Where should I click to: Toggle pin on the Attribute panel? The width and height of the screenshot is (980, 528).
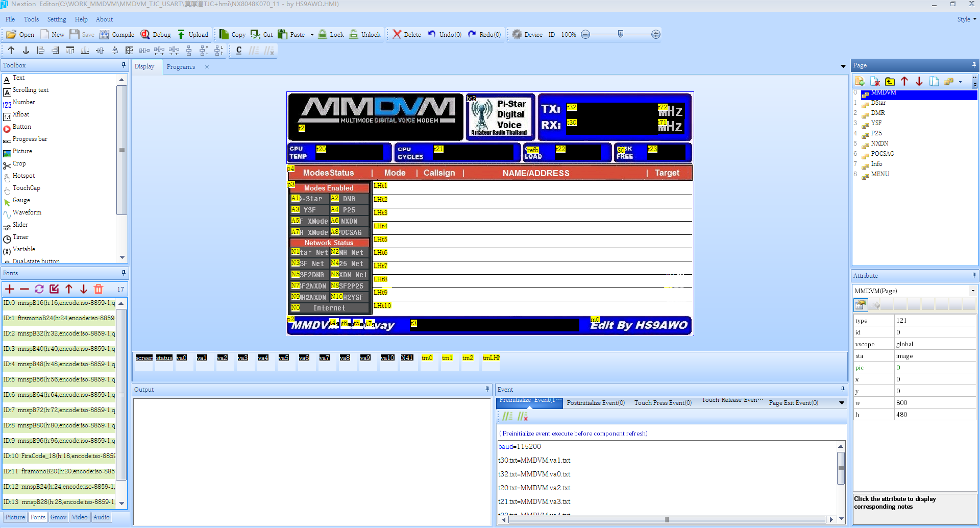pos(974,275)
